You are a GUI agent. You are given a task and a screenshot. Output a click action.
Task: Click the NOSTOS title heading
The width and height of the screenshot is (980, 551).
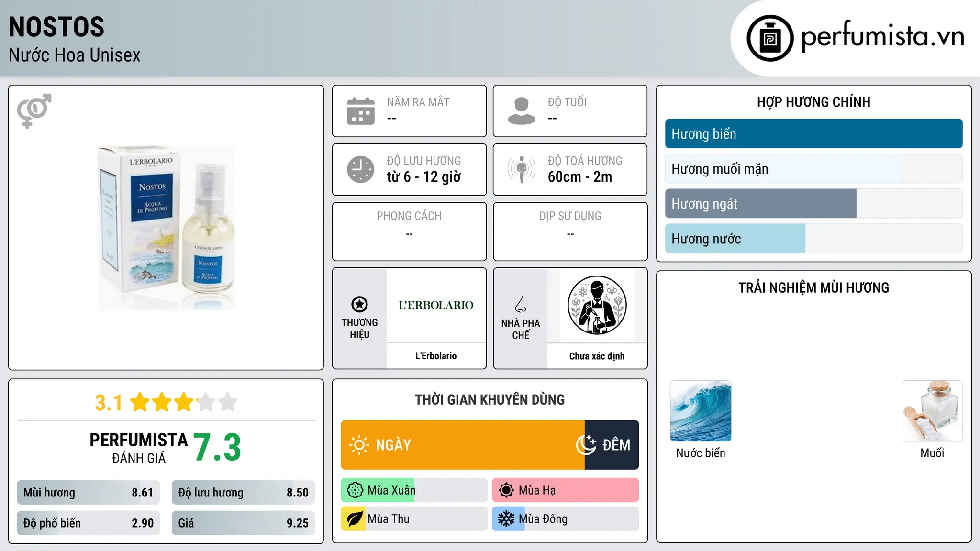coord(56,27)
